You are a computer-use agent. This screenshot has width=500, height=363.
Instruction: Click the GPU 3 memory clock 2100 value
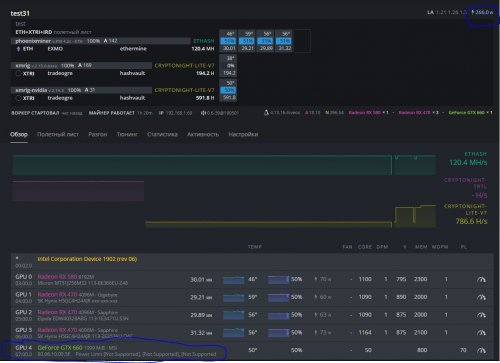(x=420, y=332)
